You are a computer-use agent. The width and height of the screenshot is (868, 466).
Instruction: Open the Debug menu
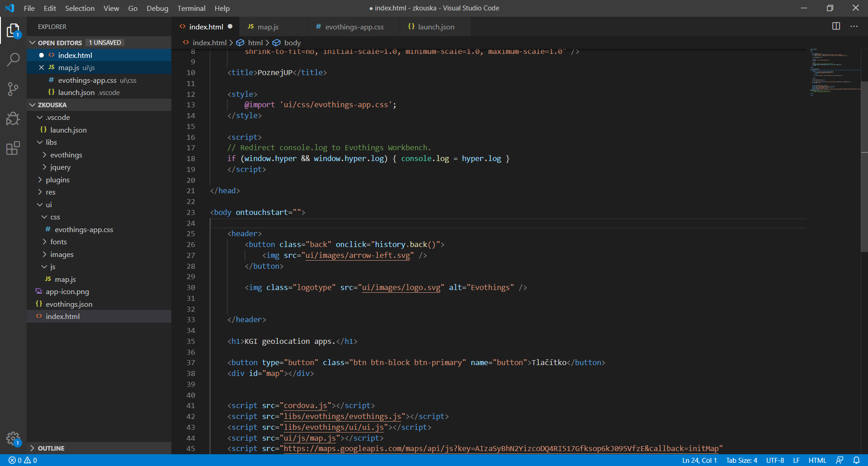pos(157,8)
